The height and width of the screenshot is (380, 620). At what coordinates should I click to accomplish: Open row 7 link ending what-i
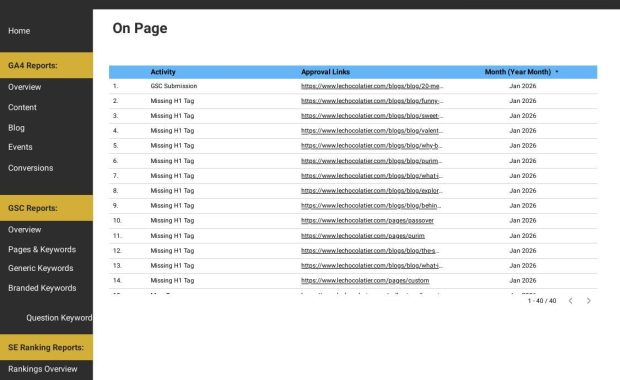click(x=372, y=176)
